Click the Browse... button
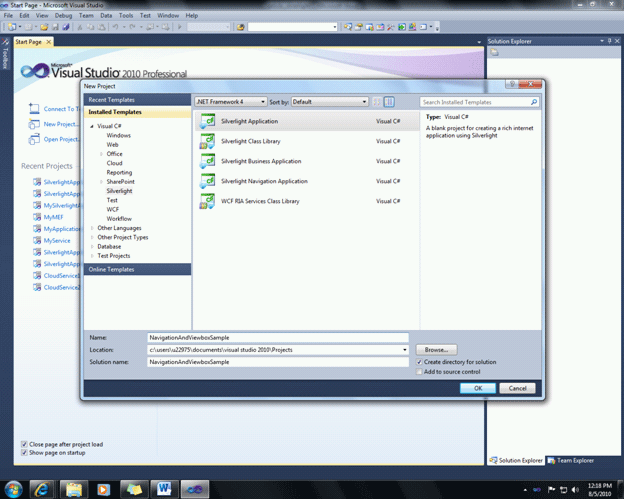The width and height of the screenshot is (624, 499). pos(437,350)
